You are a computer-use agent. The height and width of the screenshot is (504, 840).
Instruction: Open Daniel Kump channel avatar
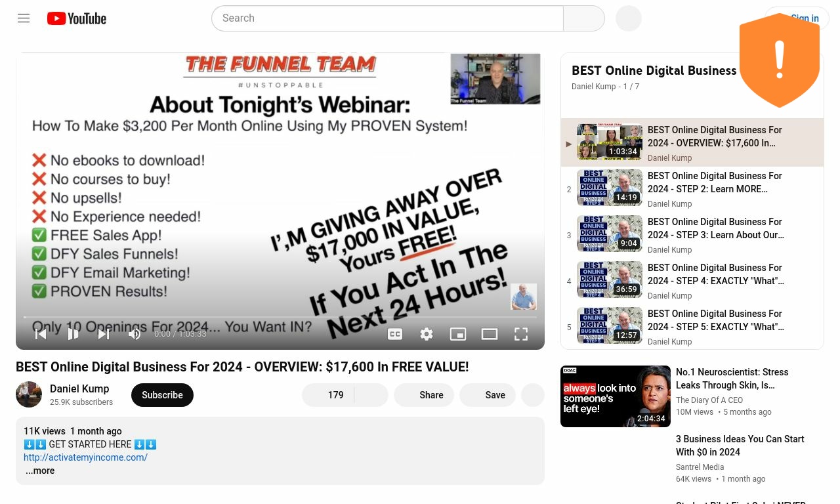point(29,394)
